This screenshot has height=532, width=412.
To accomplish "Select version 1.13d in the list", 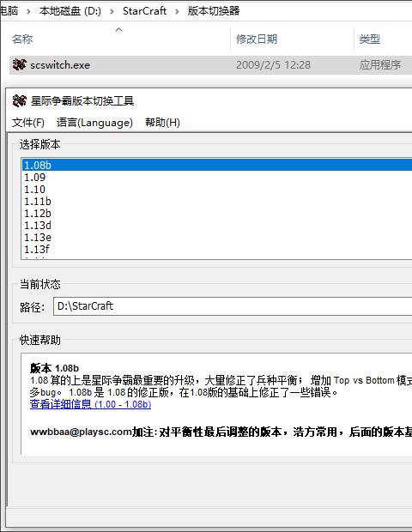I will click(217, 226).
